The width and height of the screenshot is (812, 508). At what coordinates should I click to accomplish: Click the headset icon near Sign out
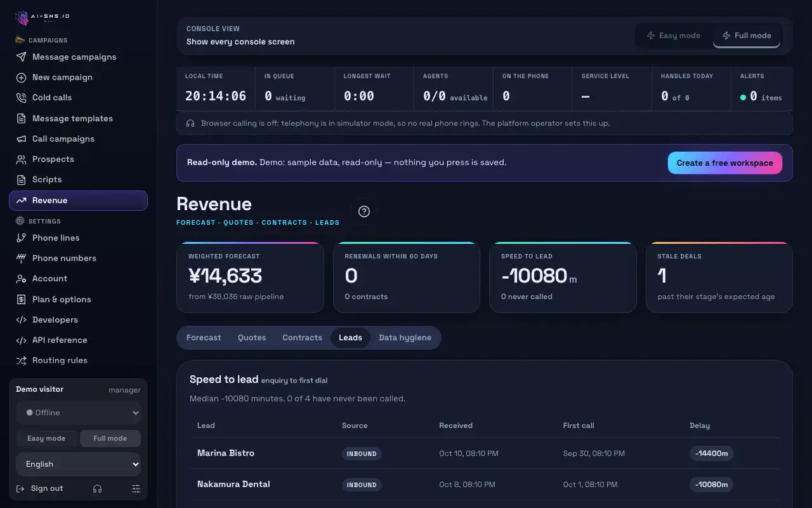pos(98,489)
